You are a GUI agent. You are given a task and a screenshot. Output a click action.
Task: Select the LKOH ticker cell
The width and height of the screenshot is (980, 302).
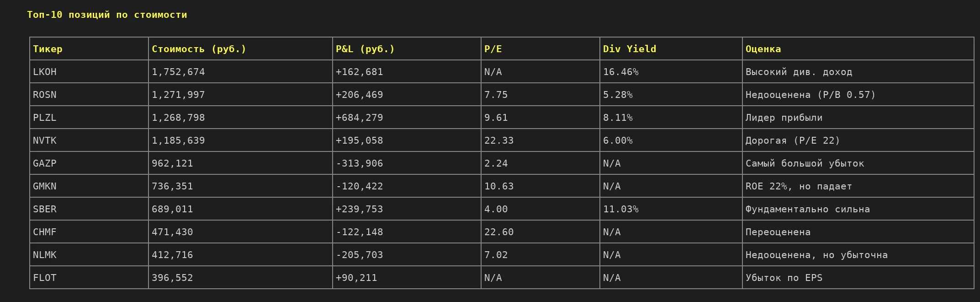45,72
